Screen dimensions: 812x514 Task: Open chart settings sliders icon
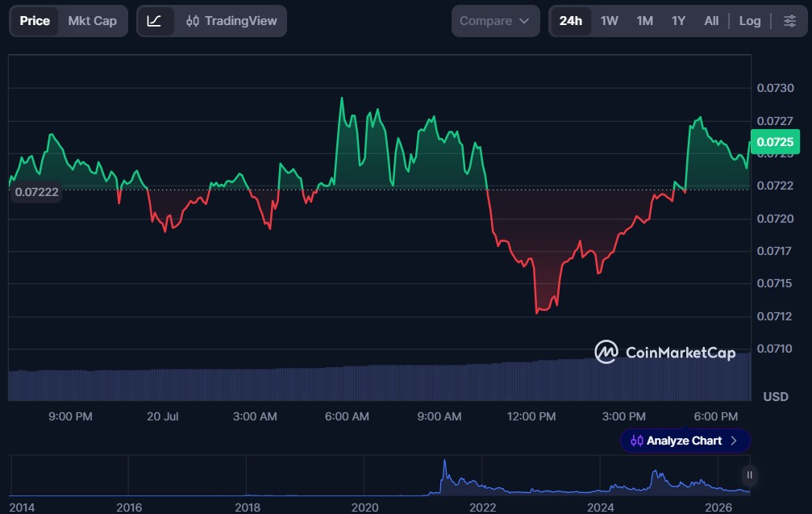point(789,21)
